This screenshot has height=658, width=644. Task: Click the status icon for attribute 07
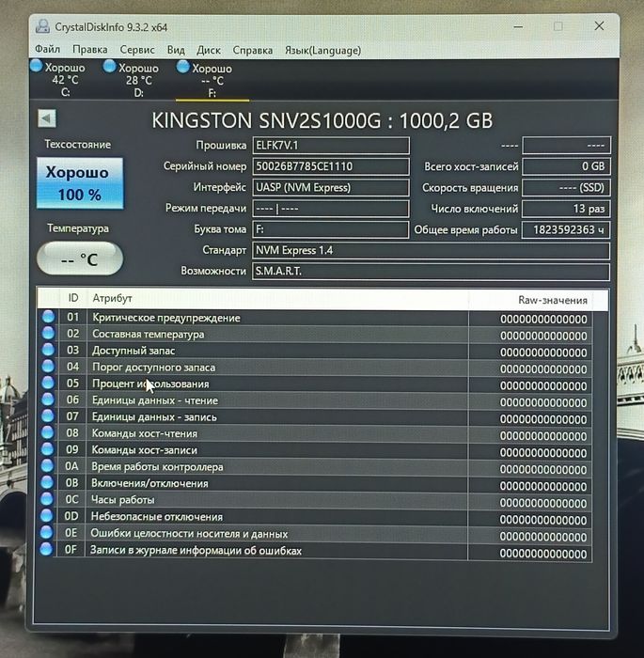coord(48,415)
